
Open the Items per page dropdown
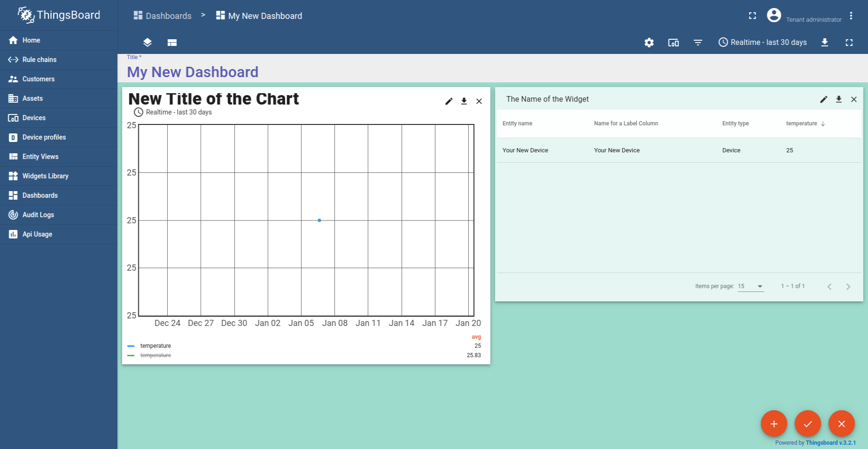[751, 286]
